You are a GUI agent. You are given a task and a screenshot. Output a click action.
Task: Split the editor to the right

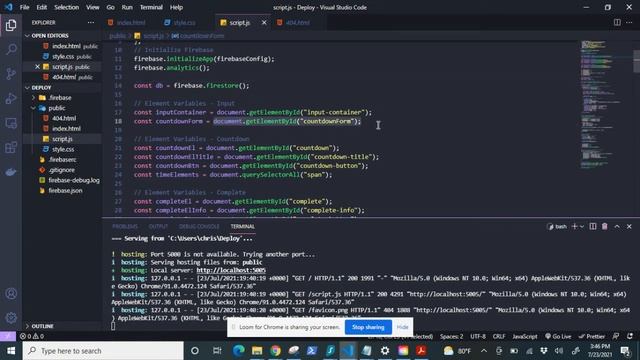click(617, 22)
